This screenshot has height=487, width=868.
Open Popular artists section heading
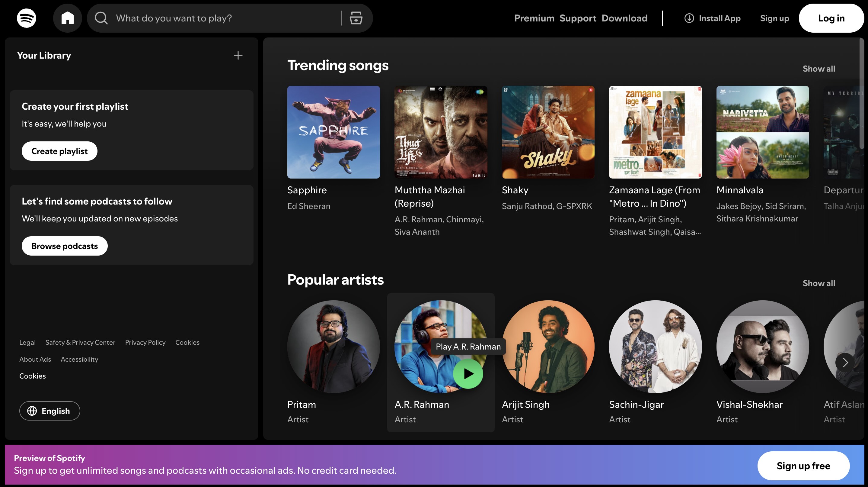pyautogui.click(x=335, y=279)
